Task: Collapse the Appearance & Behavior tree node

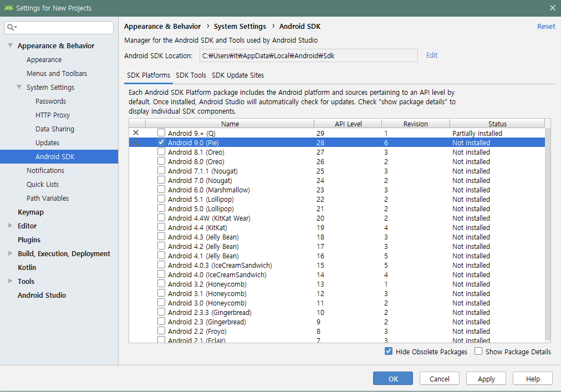Action: pos(11,45)
